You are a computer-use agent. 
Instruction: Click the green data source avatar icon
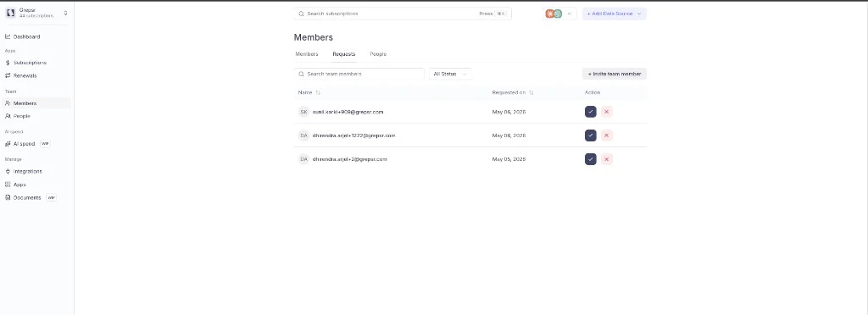558,14
